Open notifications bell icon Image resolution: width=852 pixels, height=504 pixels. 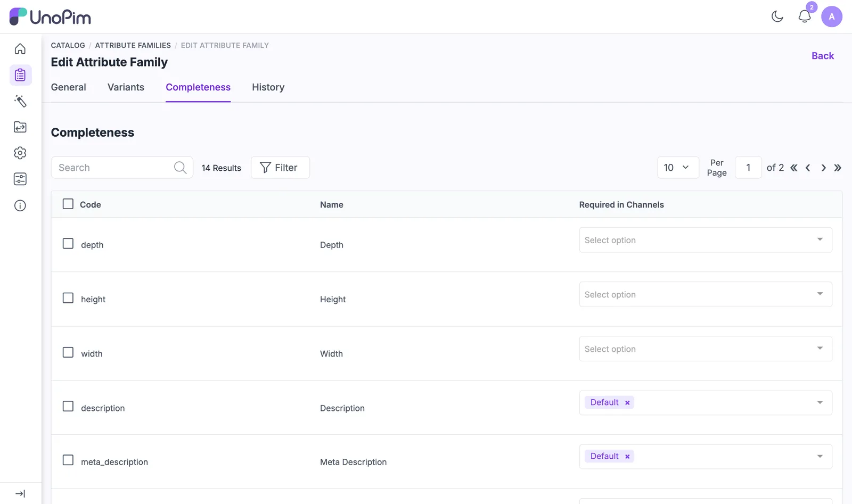click(805, 16)
